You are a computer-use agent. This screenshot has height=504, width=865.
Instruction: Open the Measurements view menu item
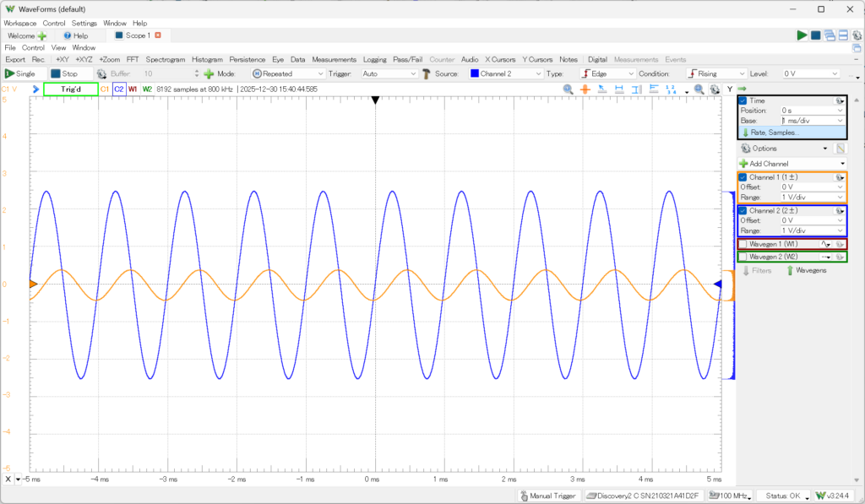coord(334,60)
